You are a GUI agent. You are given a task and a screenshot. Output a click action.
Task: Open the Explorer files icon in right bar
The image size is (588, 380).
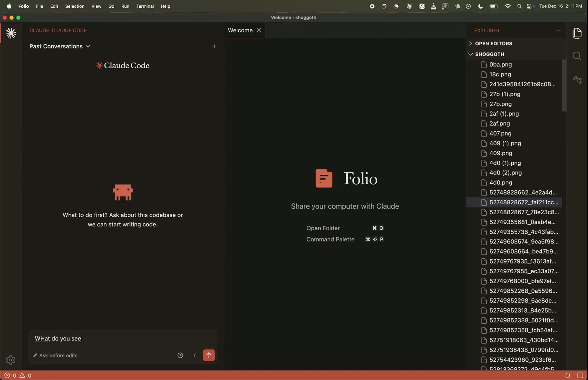coord(577,33)
